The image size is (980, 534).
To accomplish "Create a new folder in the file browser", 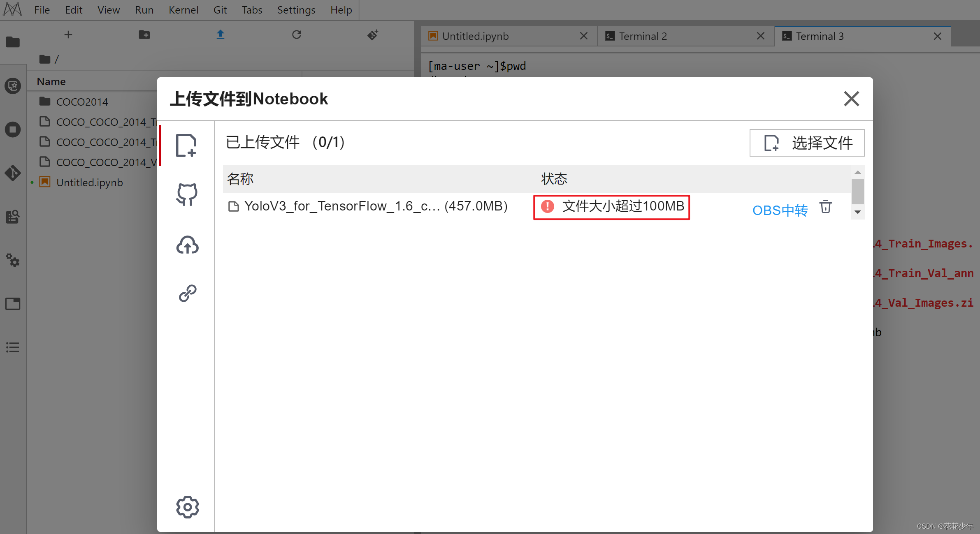I will [x=144, y=35].
